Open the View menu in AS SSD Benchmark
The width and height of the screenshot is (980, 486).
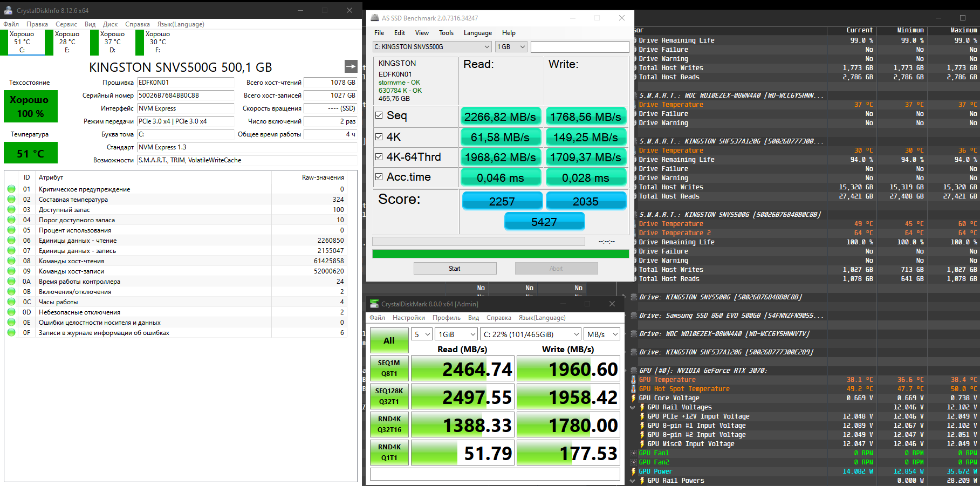pos(422,33)
